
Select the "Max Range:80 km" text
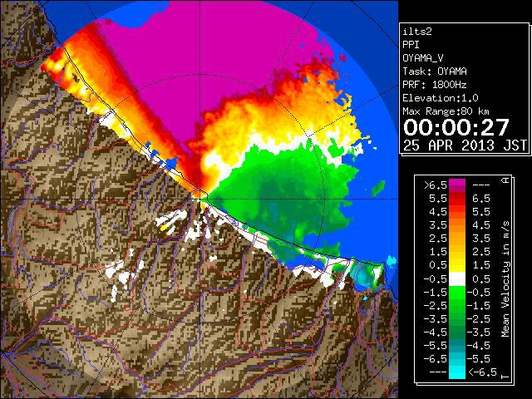click(446, 111)
